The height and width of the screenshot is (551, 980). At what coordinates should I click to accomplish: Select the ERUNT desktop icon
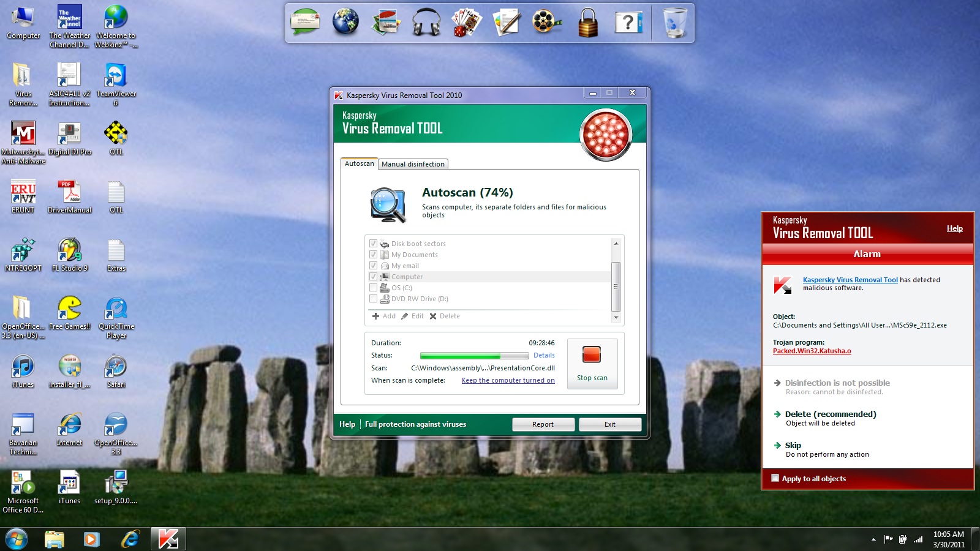[x=23, y=197]
